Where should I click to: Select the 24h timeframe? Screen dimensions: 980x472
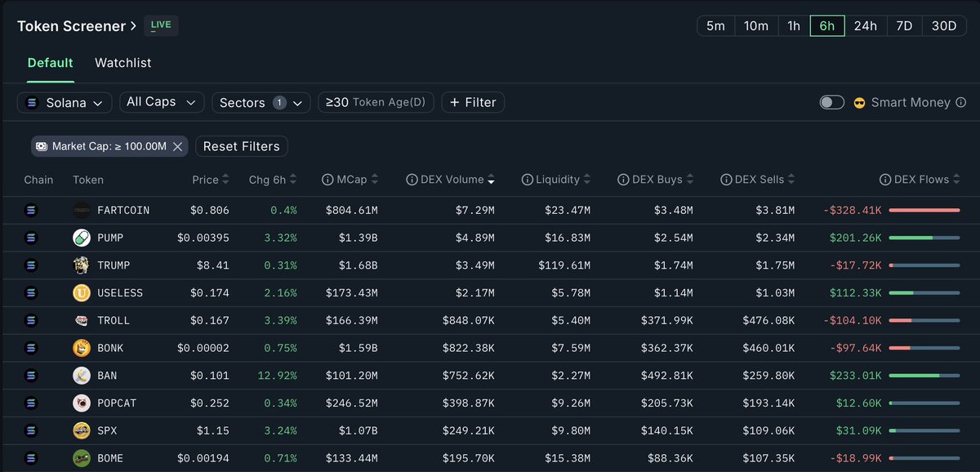(865, 26)
